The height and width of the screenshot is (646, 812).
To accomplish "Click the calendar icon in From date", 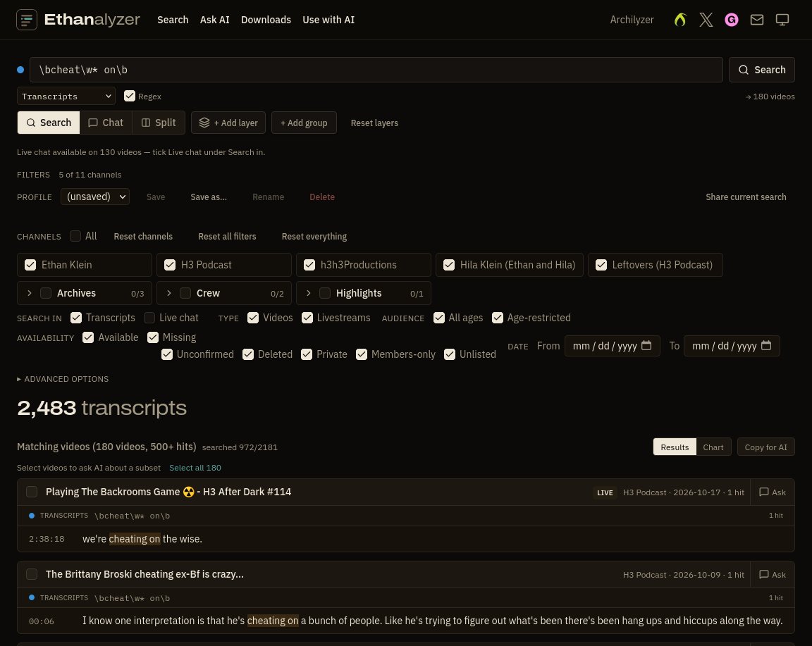I will pyautogui.click(x=646, y=345).
